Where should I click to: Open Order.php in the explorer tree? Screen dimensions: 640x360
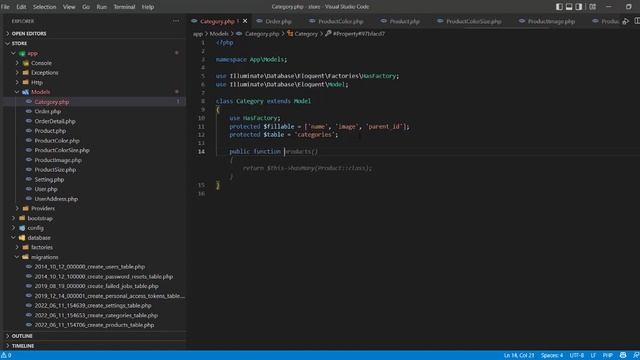coord(93,111)
